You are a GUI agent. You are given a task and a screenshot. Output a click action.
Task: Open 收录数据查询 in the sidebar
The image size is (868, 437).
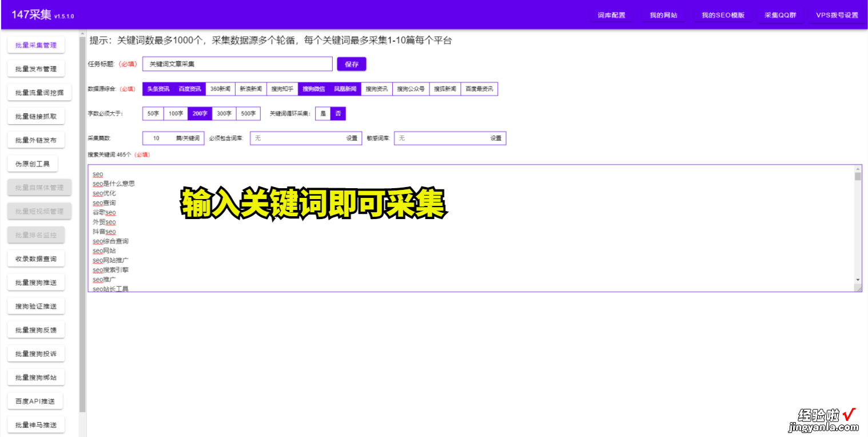[x=36, y=259]
